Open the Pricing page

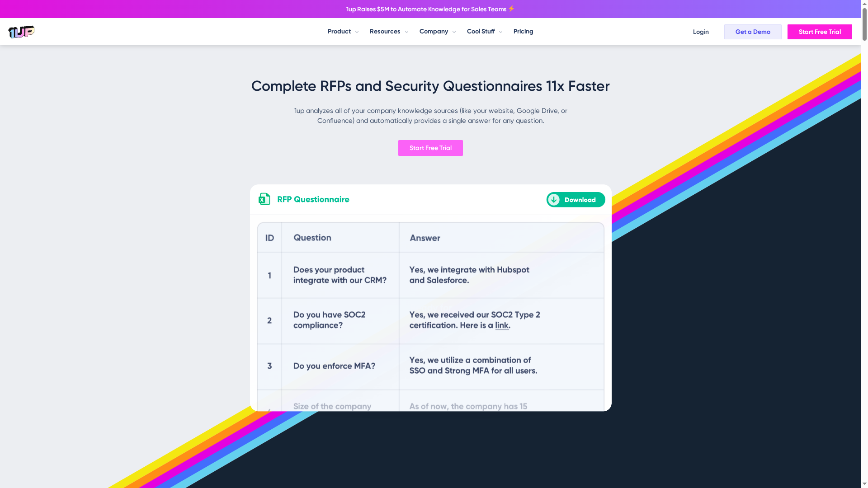523,31
